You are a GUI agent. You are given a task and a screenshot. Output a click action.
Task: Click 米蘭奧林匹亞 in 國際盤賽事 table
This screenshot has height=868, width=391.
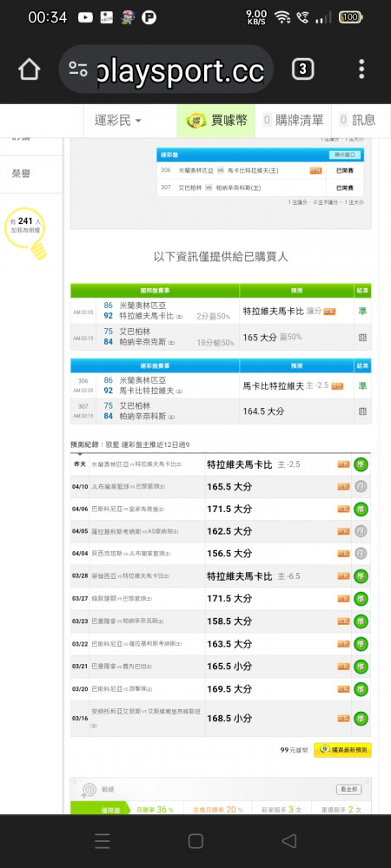(142, 306)
